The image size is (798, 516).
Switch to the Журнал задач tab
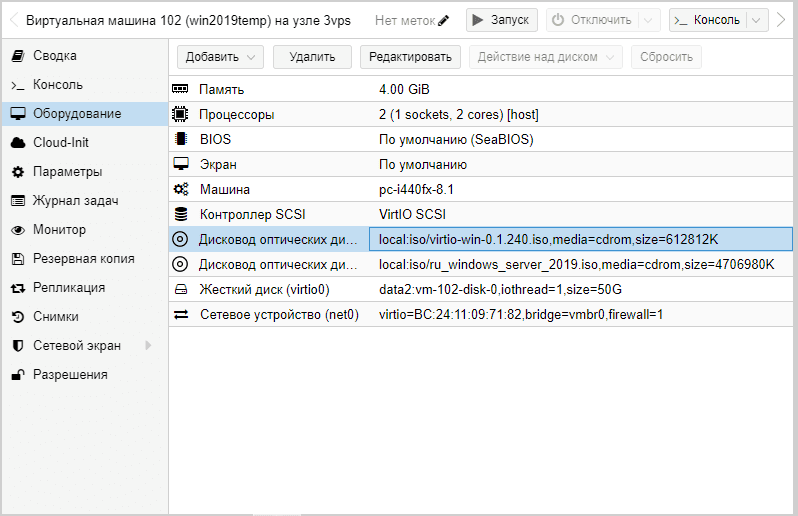[84, 200]
